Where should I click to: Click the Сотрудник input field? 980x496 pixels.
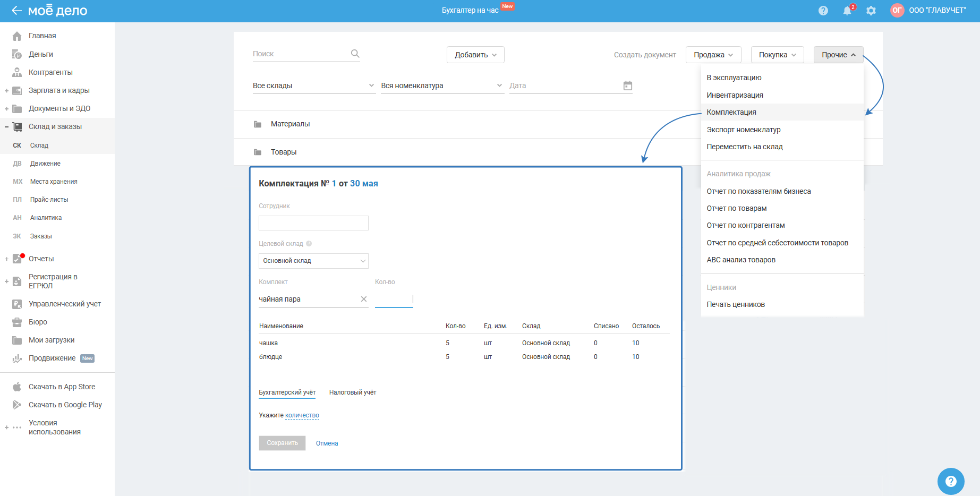(x=313, y=223)
